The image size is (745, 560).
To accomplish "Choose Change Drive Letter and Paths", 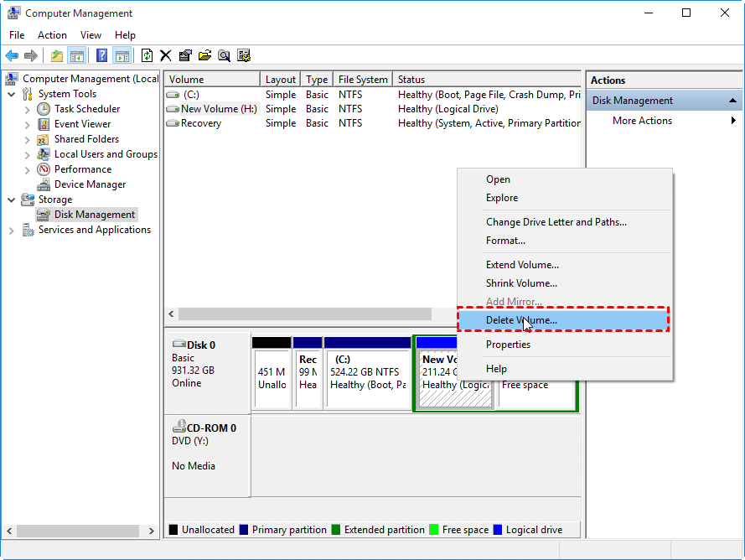I will coord(565,222).
